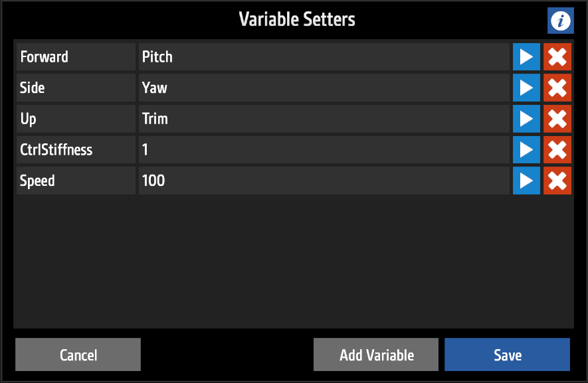
Task: Focus the Yaw expression field
Action: pos(324,88)
